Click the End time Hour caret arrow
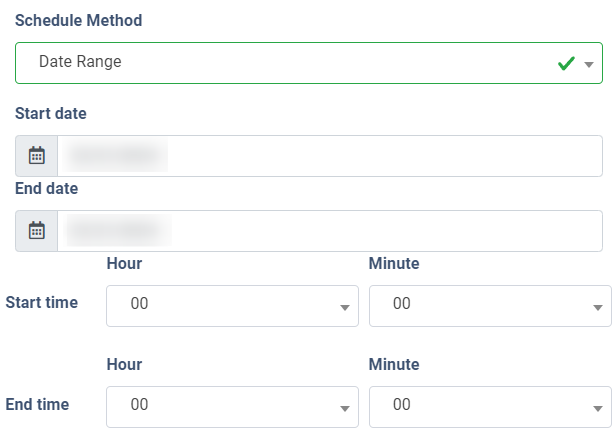Screen dimensions: 615x442 click(x=344, y=408)
